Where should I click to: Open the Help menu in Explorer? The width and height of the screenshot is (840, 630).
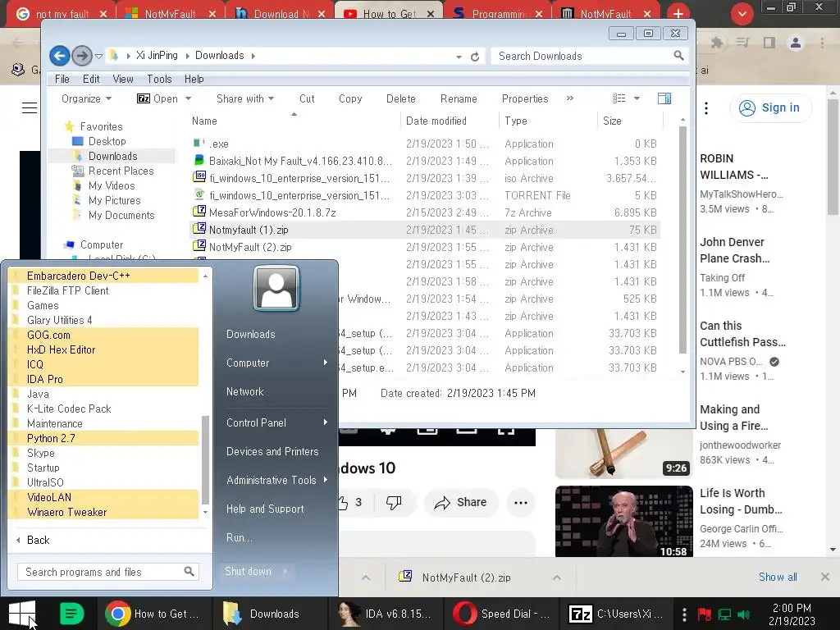pyautogui.click(x=194, y=79)
